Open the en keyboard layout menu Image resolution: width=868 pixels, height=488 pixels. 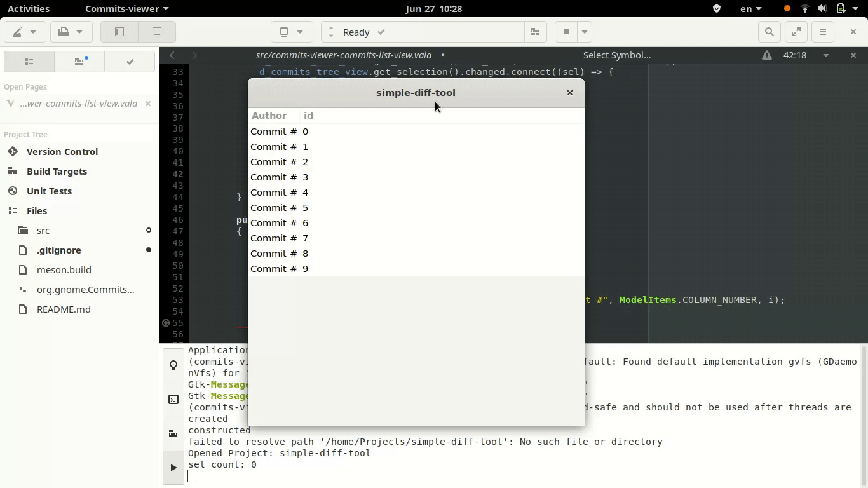[x=750, y=9]
